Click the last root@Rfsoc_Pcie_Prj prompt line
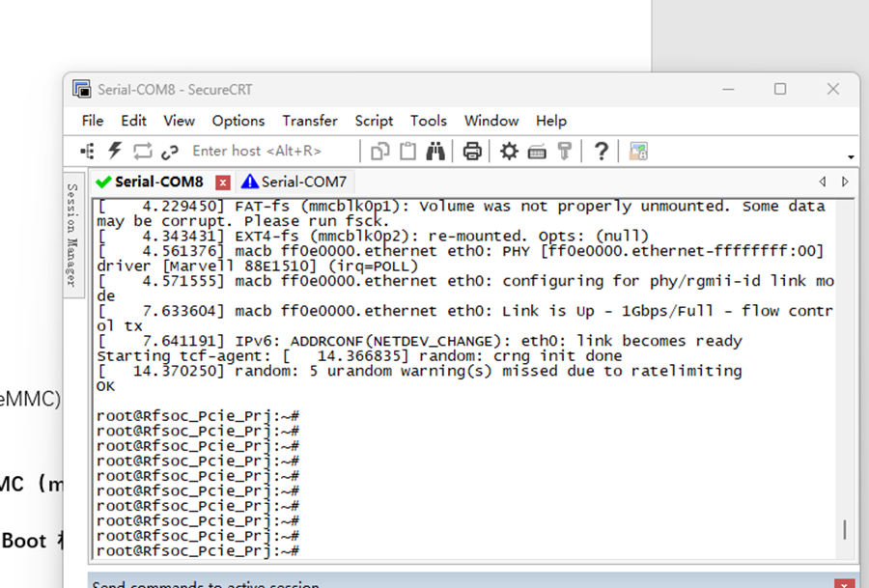The image size is (869, 588). (x=198, y=551)
